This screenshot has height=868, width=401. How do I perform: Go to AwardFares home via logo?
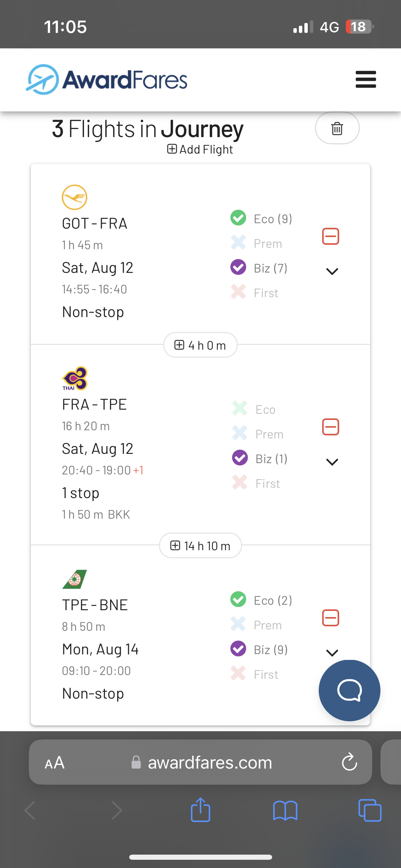(107, 80)
